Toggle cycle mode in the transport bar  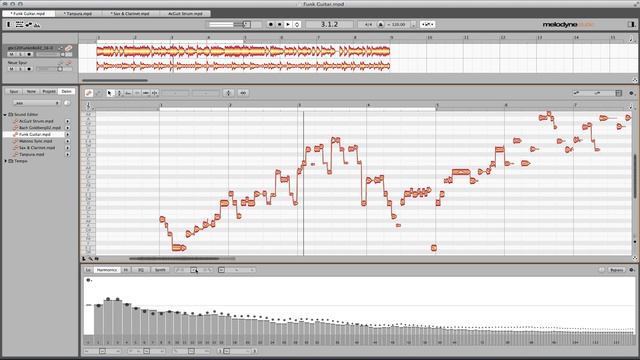[297, 24]
